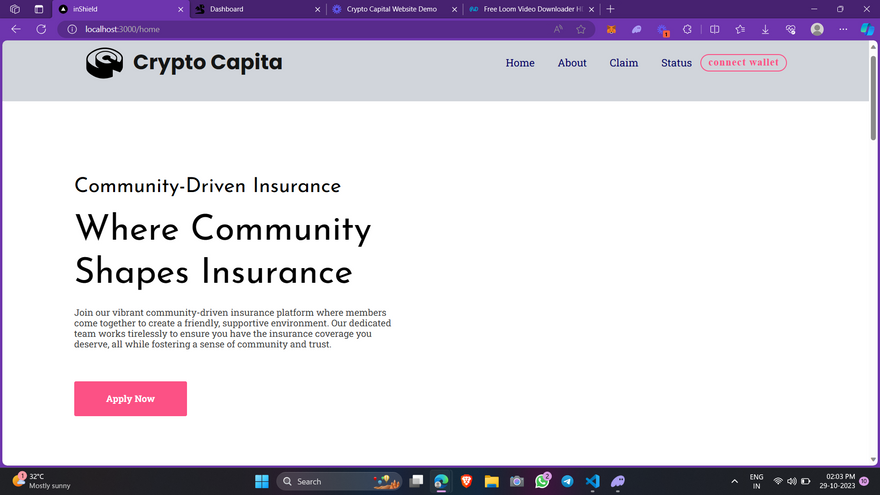Click the Crypto Capita logo icon
This screenshot has height=495, width=880.
click(x=104, y=63)
